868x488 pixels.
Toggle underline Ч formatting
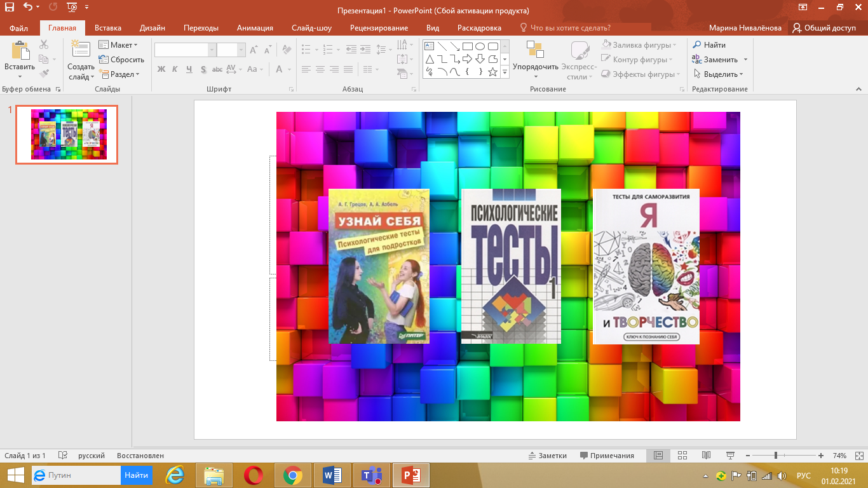tap(189, 69)
